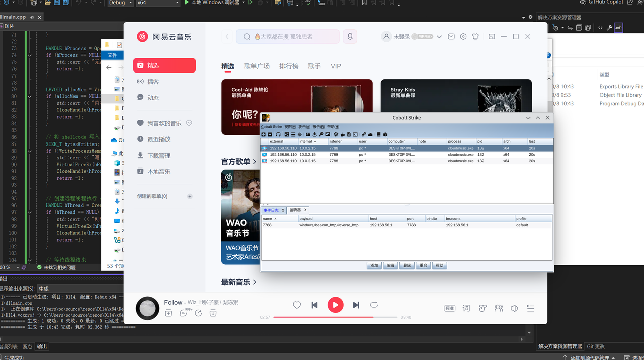Viewport: 644px width, 360px height.
Task: Open credentials icon in Cobalt Strike toolbar
Action: point(308,134)
